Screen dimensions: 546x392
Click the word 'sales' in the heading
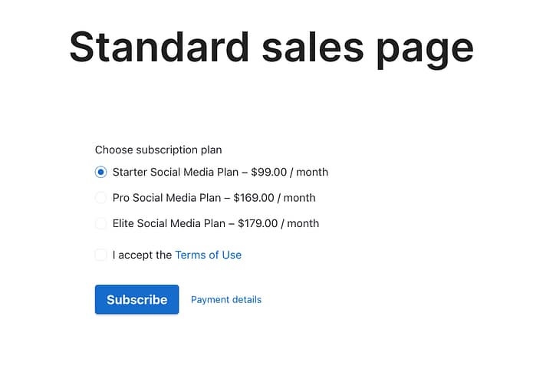click(312, 48)
